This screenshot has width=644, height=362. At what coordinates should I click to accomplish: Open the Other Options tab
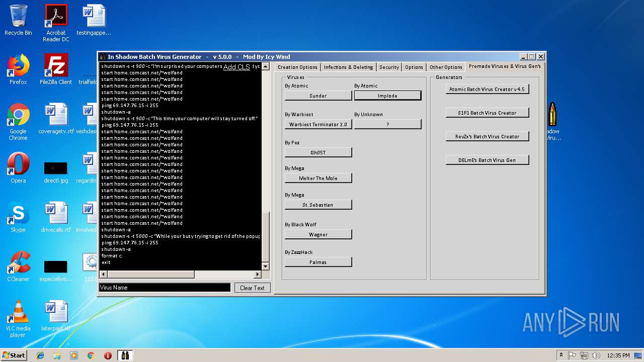[x=446, y=67]
